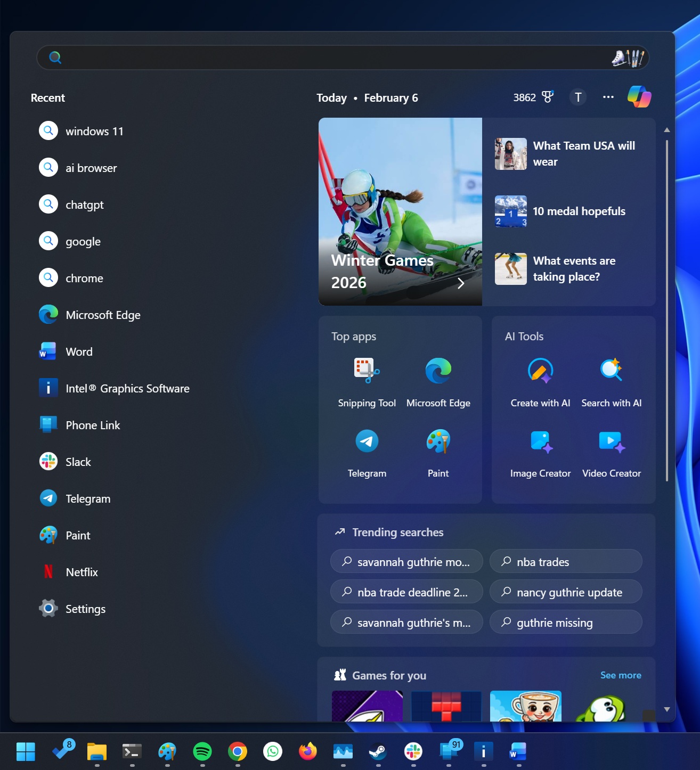Open Spotify from the taskbar
700x770 pixels.
coord(202,752)
